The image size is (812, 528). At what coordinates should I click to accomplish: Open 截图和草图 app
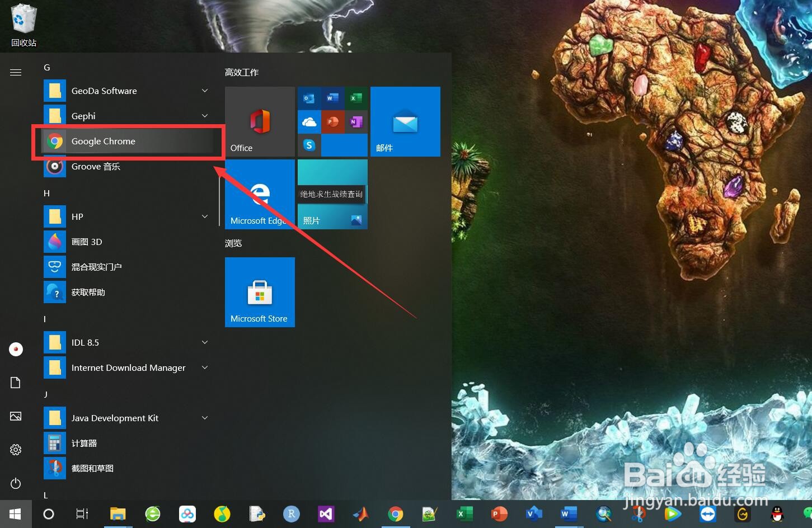[x=128, y=468]
